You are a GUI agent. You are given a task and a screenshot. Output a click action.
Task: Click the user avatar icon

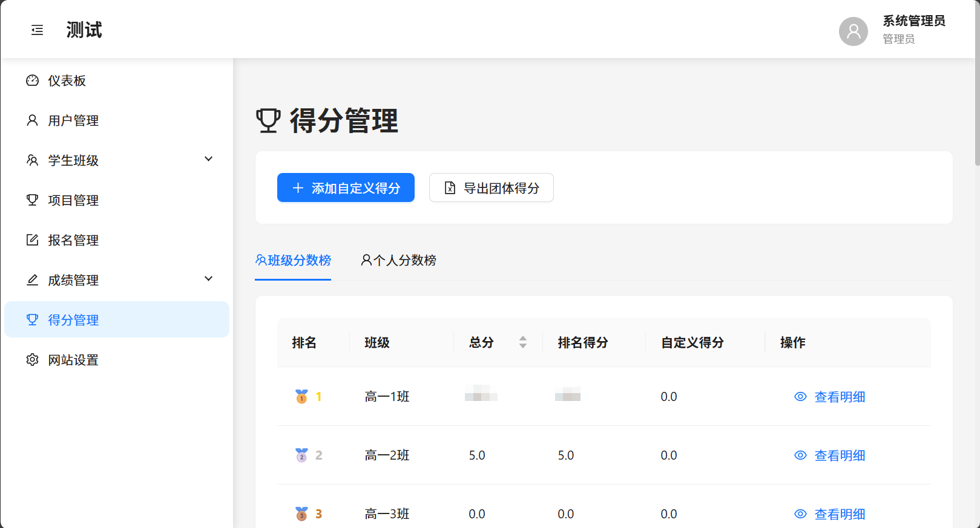(853, 31)
